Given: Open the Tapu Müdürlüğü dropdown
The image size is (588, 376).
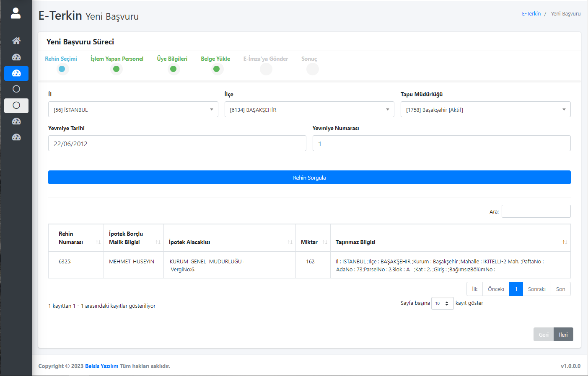Looking at the screenshot, I should coord(486,109).
